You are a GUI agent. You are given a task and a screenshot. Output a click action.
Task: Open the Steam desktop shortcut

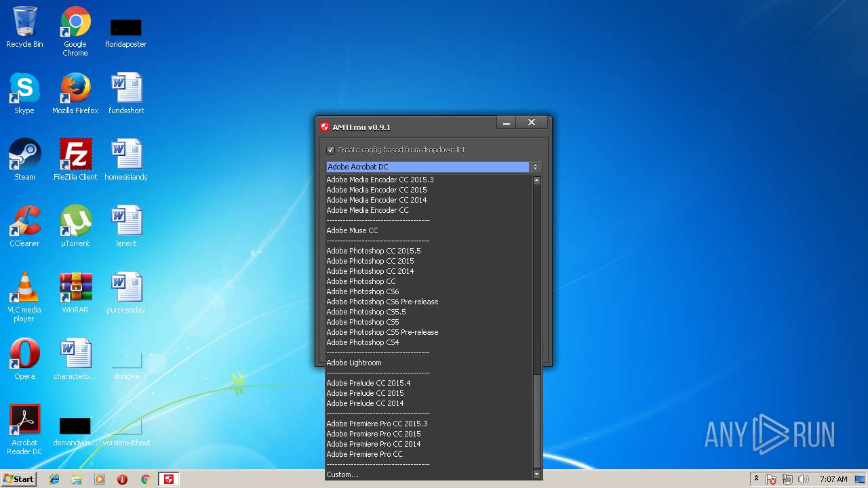[24, 160]
